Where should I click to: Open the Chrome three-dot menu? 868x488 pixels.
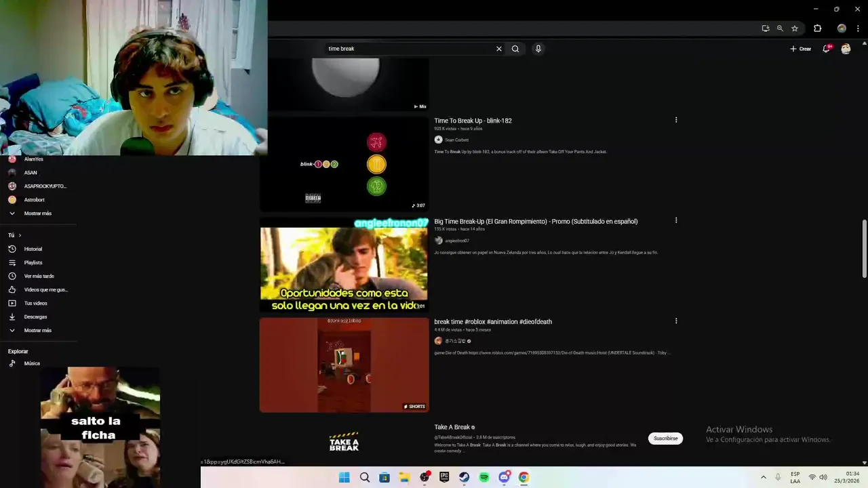858,28
